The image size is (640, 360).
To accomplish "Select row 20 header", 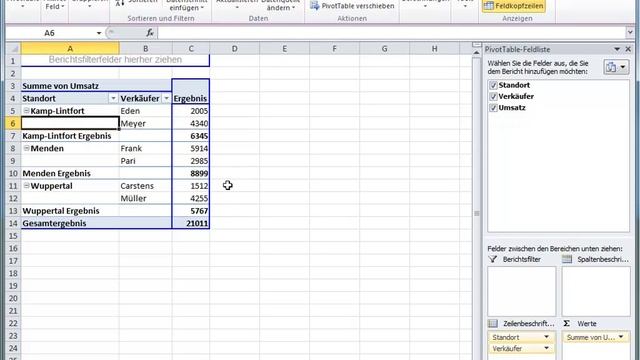I will point(13,298).
